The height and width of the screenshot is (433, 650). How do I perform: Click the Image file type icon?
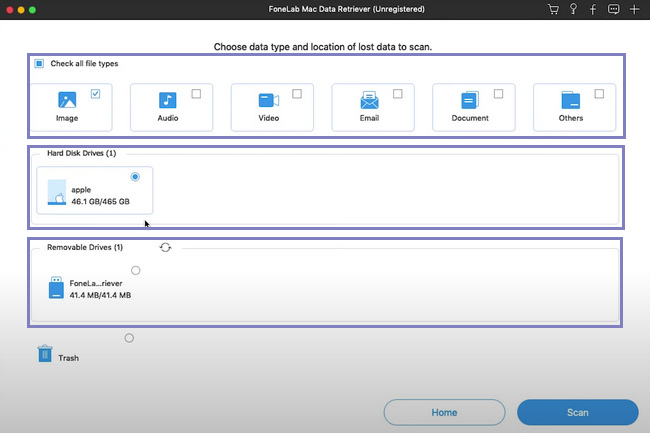click(67, 100)
